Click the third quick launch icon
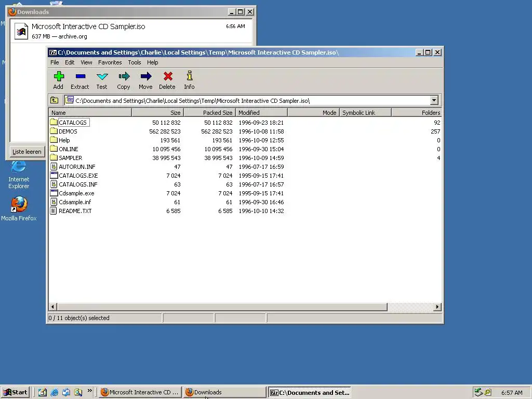 (x=66, y=392)
